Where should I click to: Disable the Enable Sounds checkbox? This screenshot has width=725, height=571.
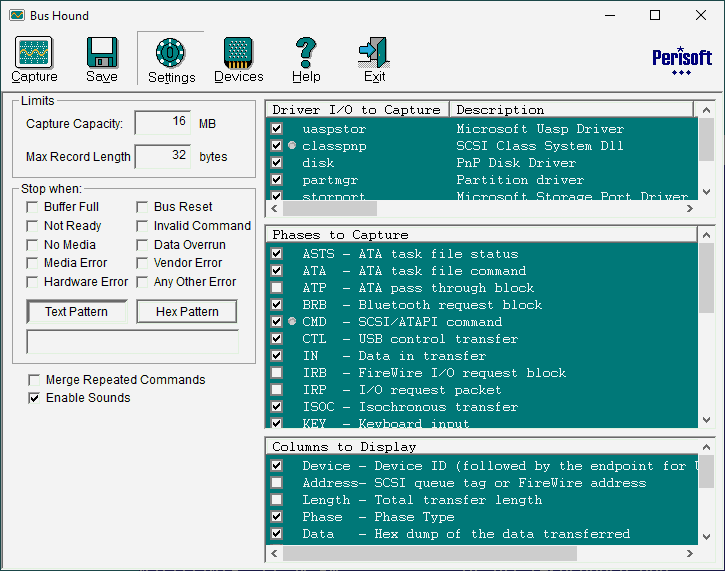[x=35, y=398]
